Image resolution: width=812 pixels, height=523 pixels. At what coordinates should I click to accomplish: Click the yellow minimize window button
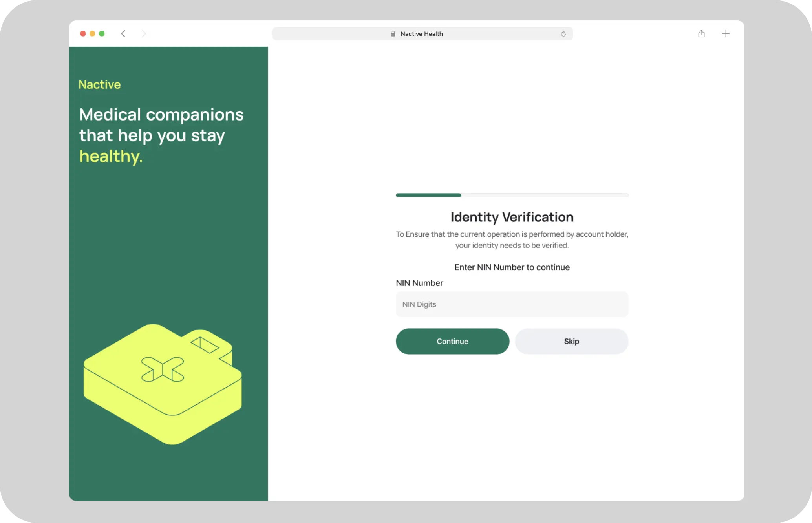pos(92,34)
